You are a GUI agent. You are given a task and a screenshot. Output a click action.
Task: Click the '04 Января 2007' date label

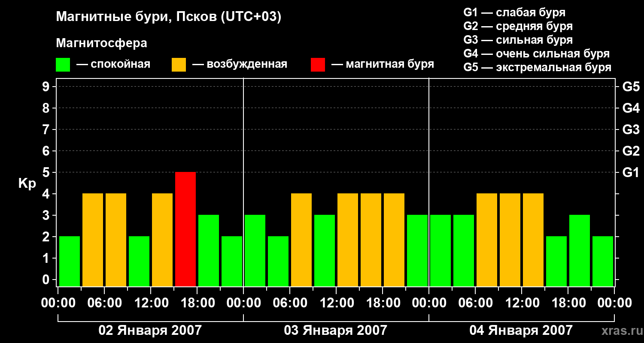[521, 331]
